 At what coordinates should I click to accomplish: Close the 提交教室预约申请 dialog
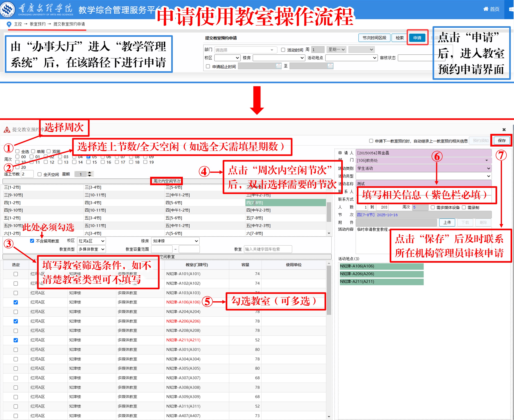[504, 130]
